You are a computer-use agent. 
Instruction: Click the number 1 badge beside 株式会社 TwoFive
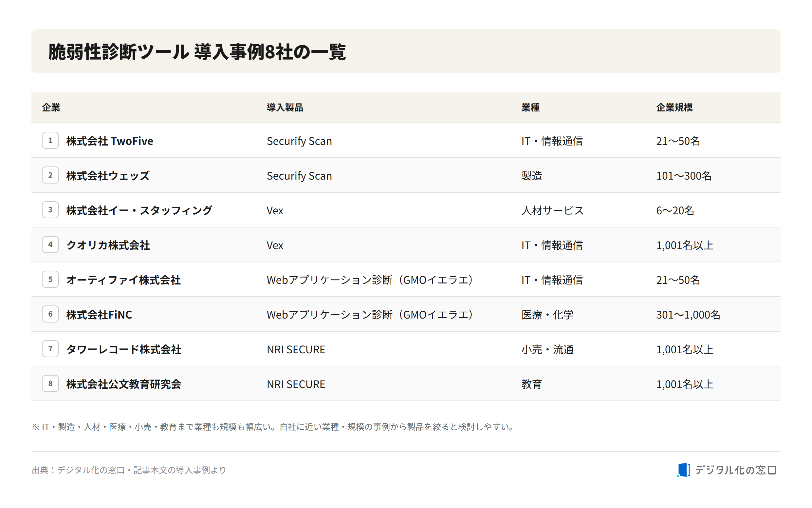(x=50, y=141)
